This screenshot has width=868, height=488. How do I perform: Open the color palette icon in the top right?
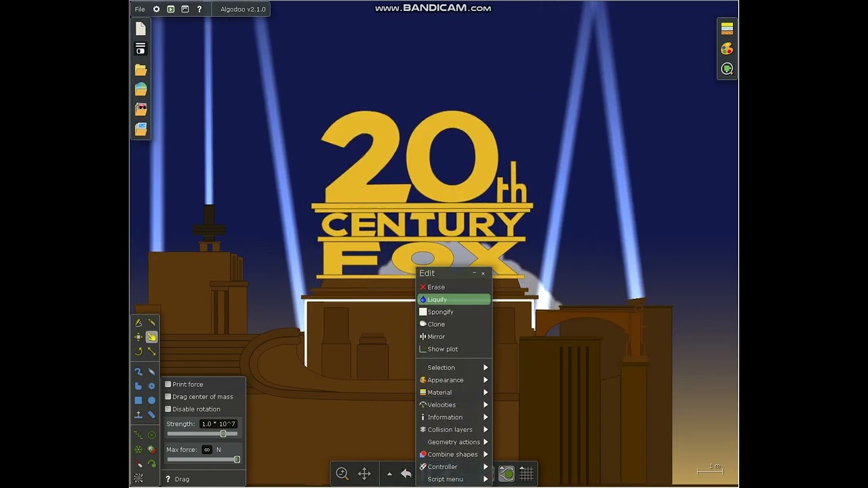coord(727,49)
